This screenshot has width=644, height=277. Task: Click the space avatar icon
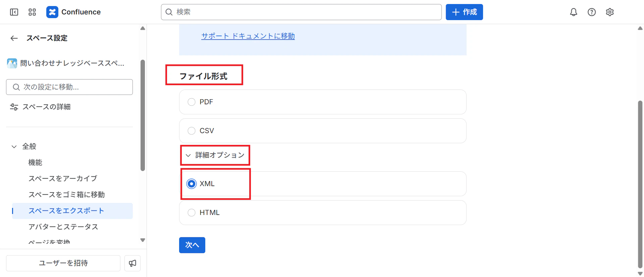point(12,63)
